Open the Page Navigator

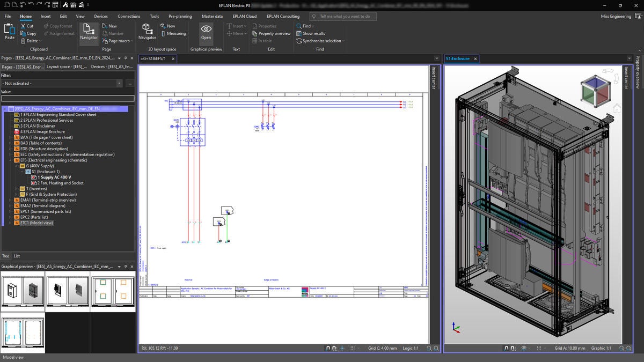(88, 32)
